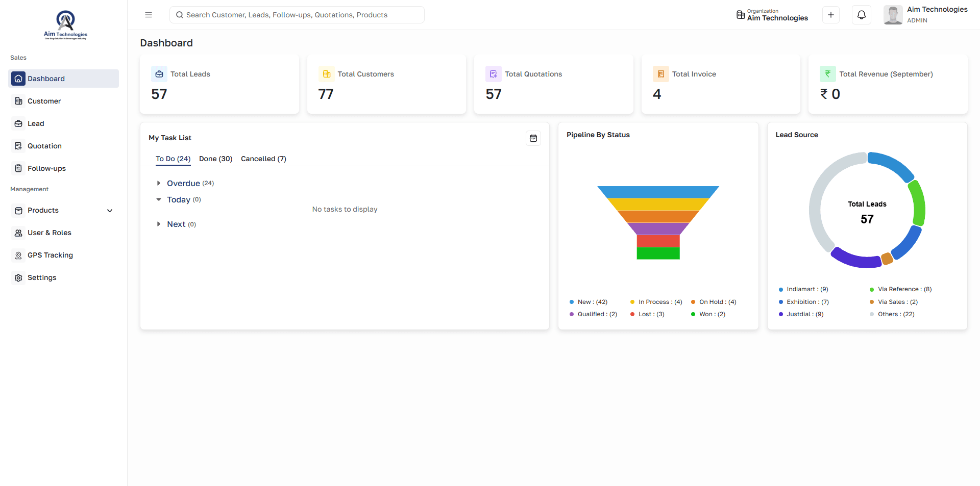The width and height of the screenshot is (980, 486).
Task: Click the rupee Total Revenue icon
Action: pos(828,74)
